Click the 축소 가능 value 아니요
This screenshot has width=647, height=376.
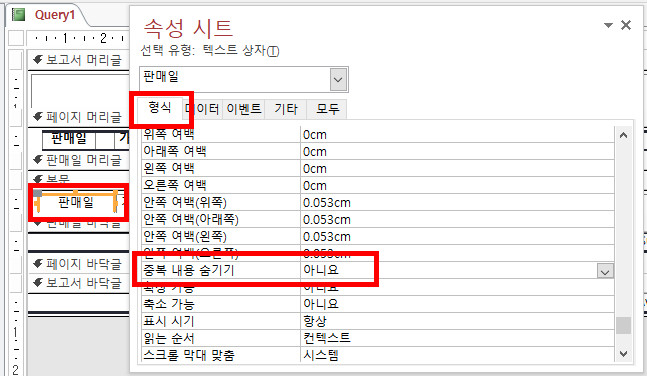coord(321,304)
